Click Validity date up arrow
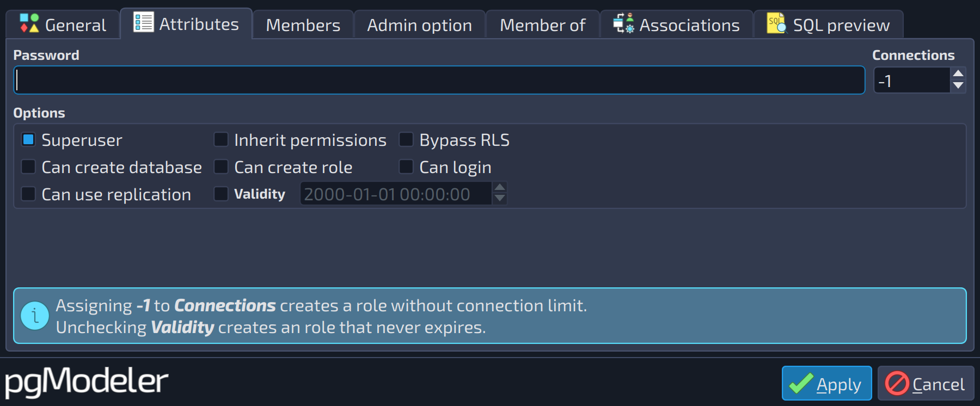This screenshot has width=980, height=406. point(499,187)
